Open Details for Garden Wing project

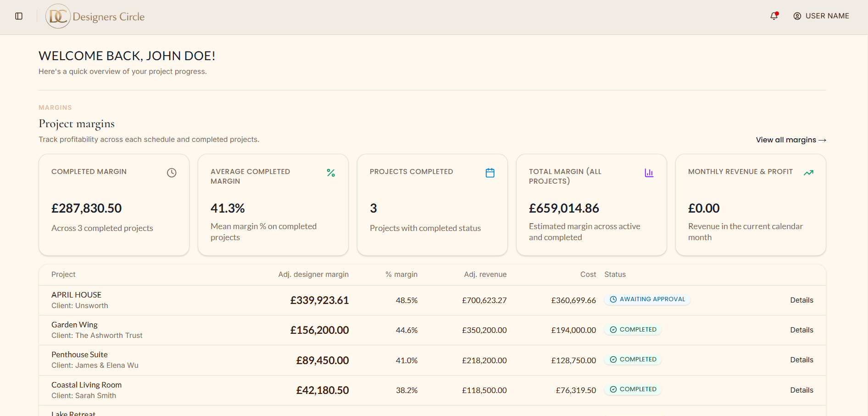[x=801, y=330]
